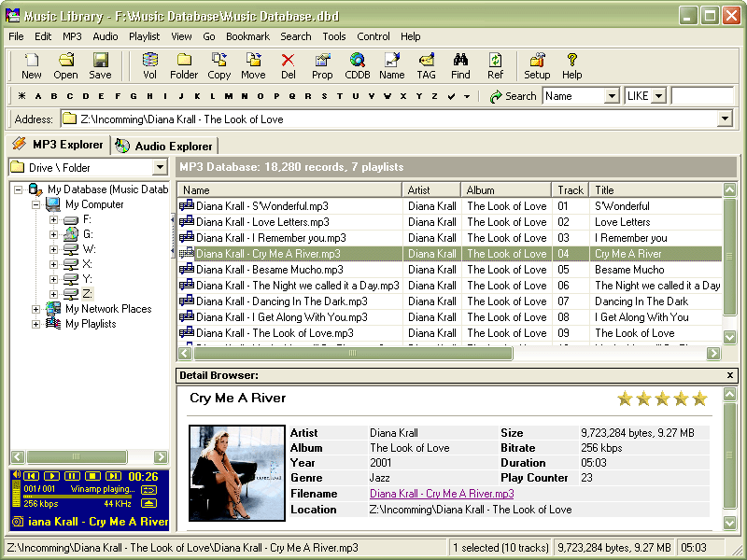
Task: Edit tags with the TAG icon
Action: 426,65
